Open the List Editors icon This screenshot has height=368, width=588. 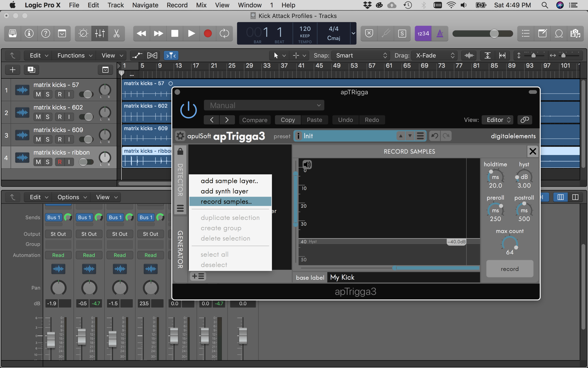(x=525, y=33)
